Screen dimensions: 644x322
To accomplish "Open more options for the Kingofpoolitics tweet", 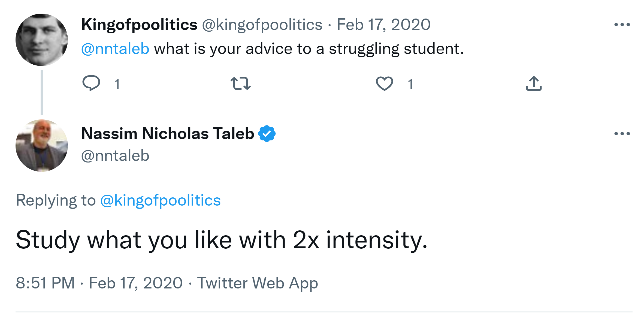I will (622, 25).
